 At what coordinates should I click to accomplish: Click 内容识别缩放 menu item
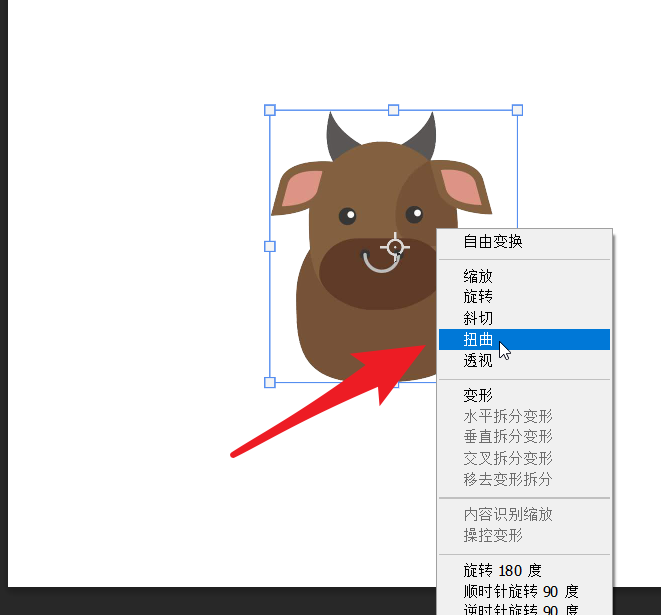click(524, 514)
